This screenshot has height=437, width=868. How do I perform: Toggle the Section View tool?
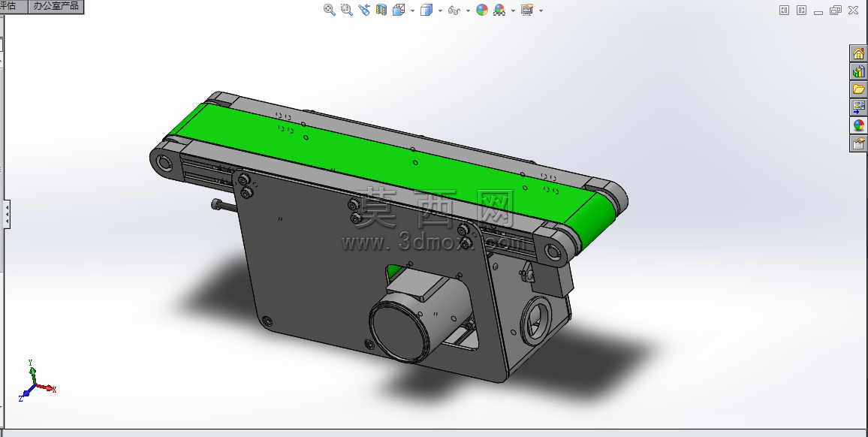click(381, 10)
